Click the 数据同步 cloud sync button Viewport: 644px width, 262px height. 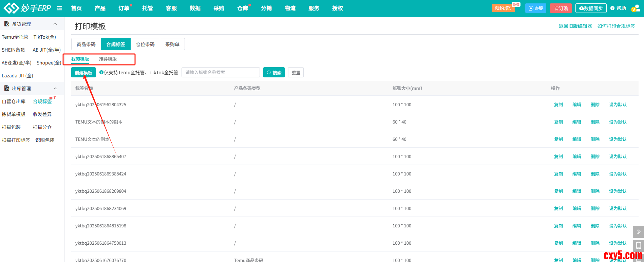click(x=591, y=8)
